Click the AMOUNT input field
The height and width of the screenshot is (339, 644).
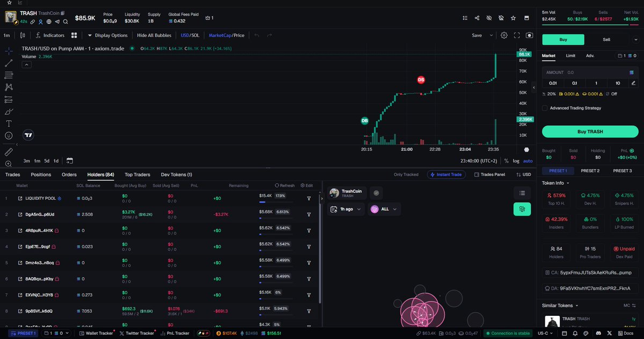[x=590, y=72]
